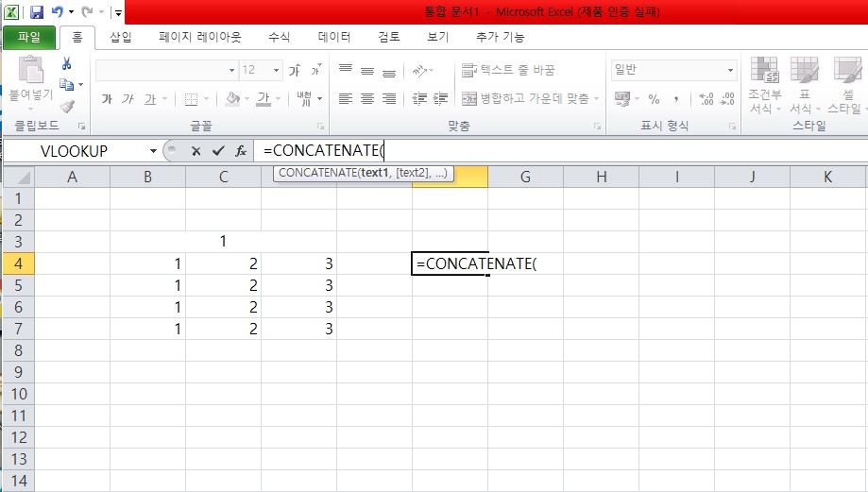The image size is (868, 492).
Task: Toggle 텍스트 줄 바꿈 wrap text
Action: [x=507, y=70]
